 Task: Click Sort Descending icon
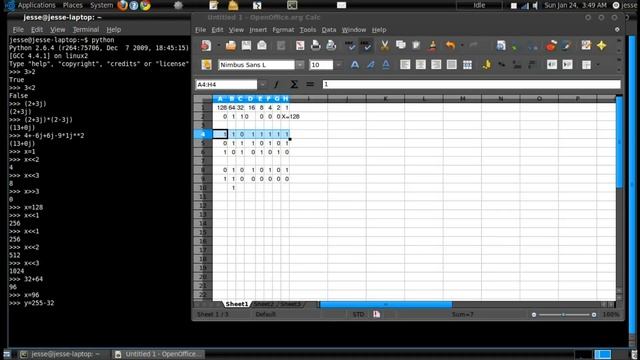coord(532,45)
